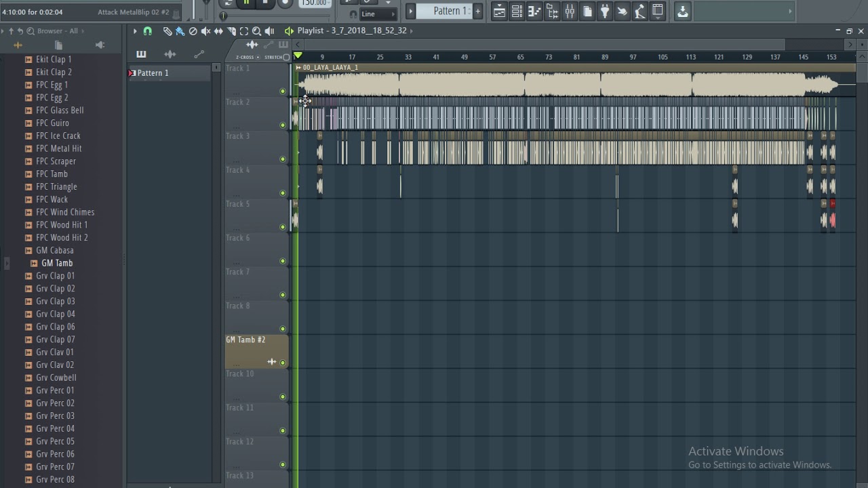Expand the playlist title arrow after the name
The image size is (868, 488).
click(412, 30)
